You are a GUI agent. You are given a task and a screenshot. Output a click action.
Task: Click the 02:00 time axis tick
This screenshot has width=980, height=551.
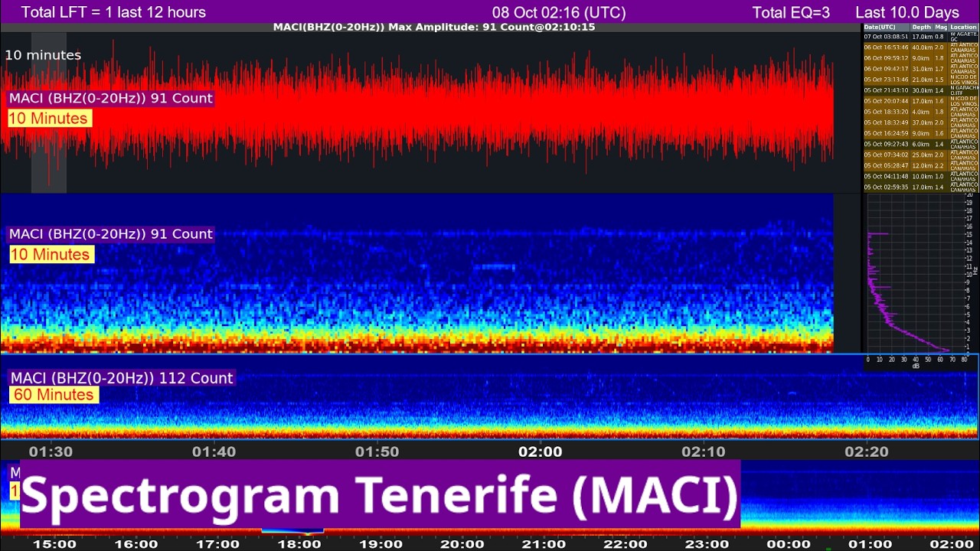tap(541, 452)
